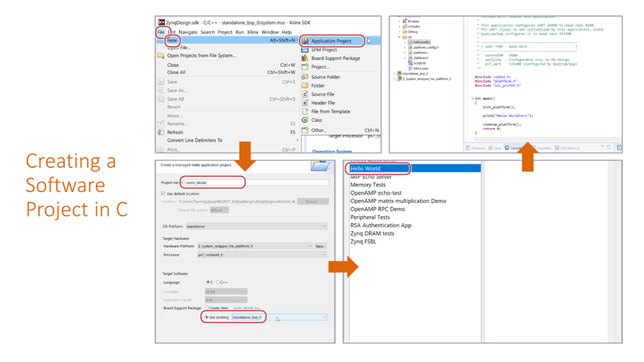Click the Project name input field

pyautogui.click(x=257, y=182)
